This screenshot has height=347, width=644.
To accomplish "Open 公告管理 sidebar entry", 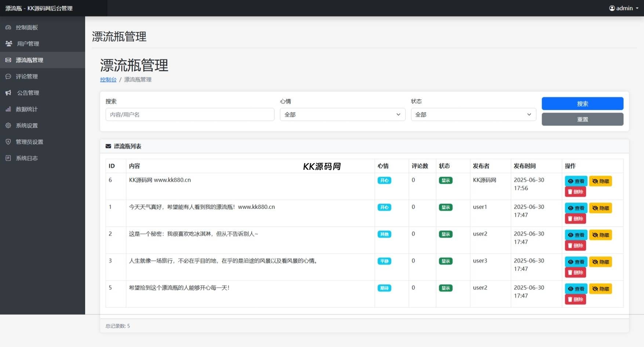I will 42,93.
